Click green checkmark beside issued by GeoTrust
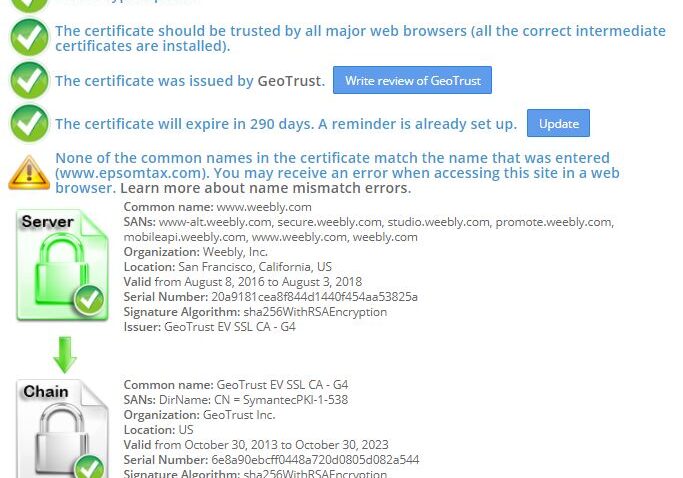The image size is (683, 478). coord(30,81)
